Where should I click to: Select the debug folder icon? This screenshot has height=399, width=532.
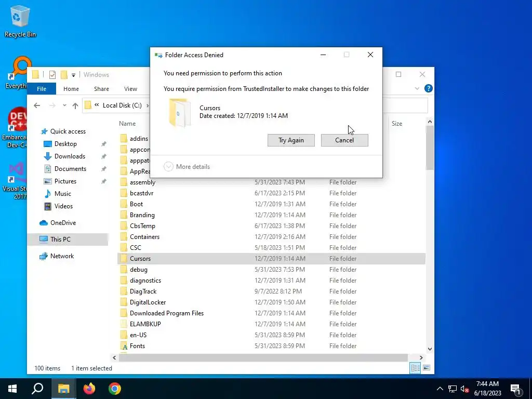[x=124, y=270]
